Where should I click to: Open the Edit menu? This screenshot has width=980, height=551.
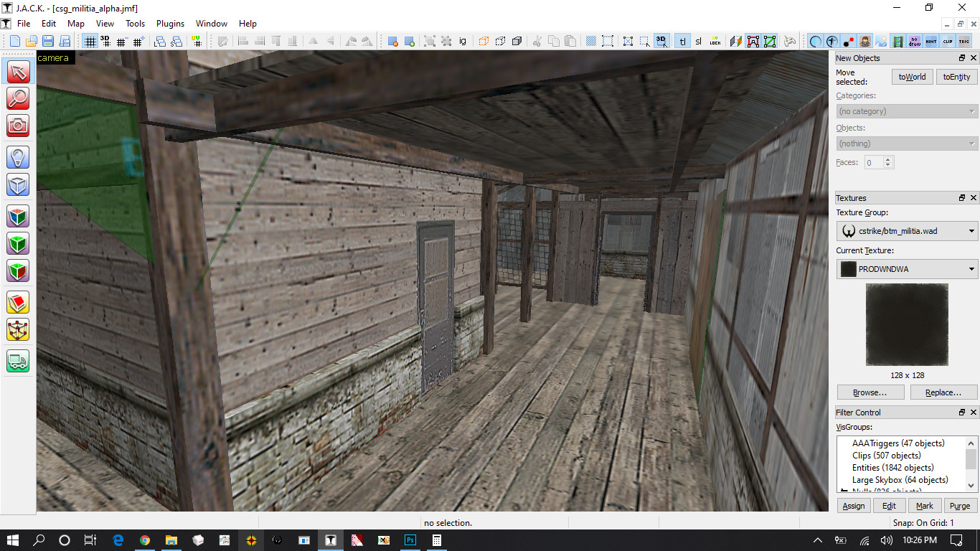coord(50,24)
